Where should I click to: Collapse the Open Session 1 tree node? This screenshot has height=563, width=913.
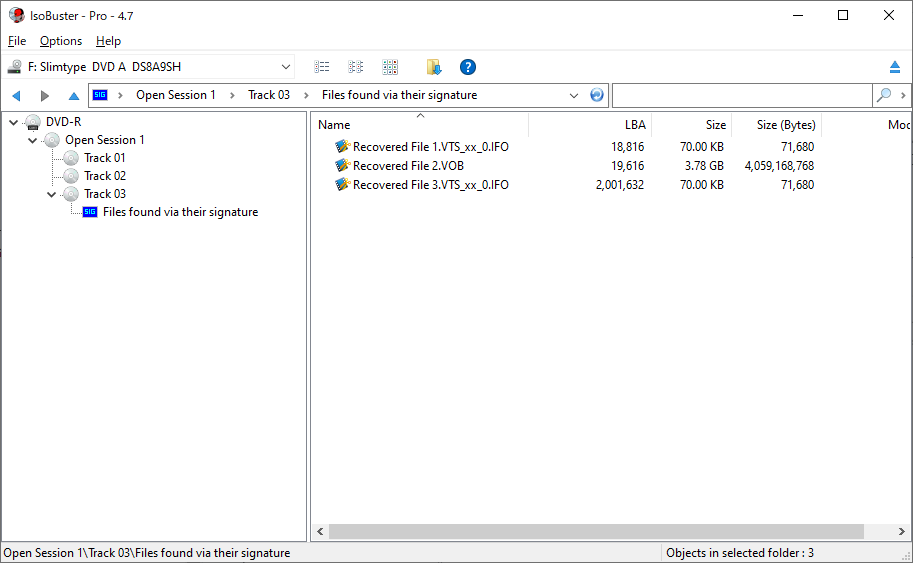[x=33, y=140]
